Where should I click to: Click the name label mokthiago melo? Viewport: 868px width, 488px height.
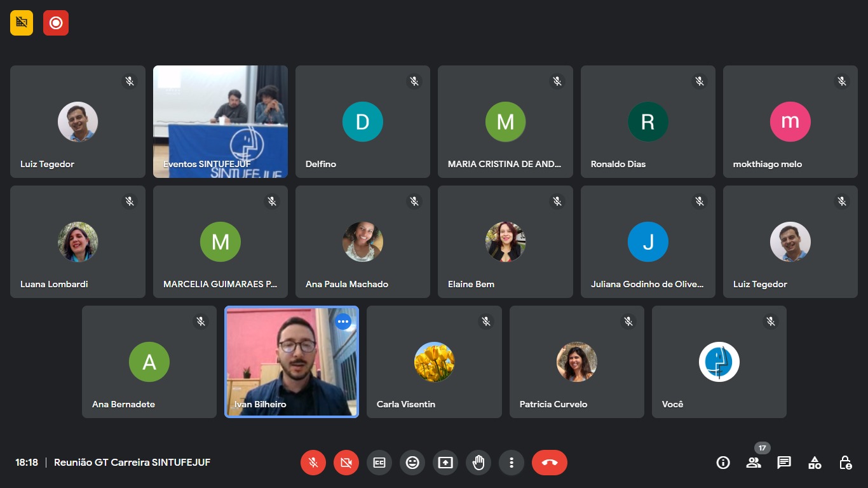point(768,164)
